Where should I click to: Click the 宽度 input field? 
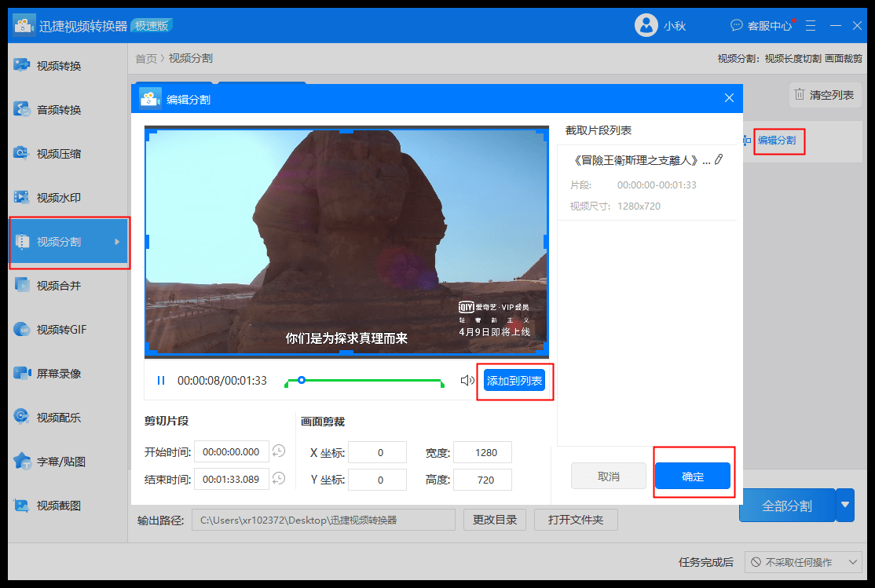pos(483,452)
